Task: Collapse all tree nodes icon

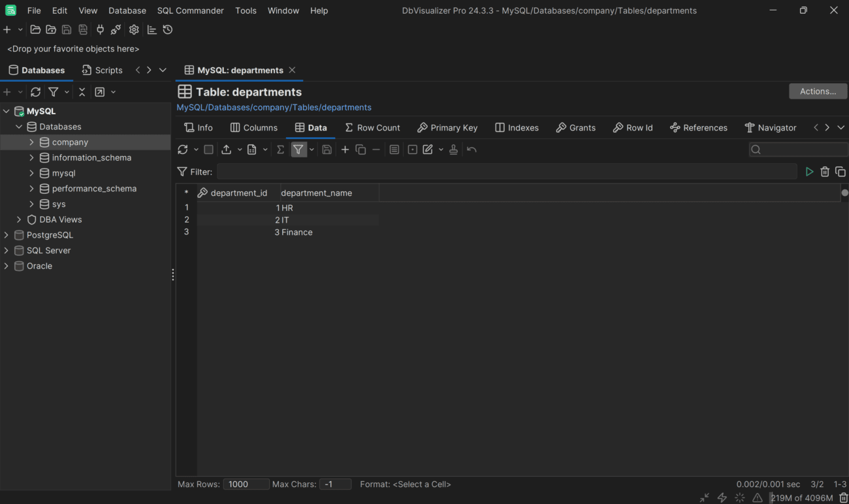Action: tap(81, 91)
